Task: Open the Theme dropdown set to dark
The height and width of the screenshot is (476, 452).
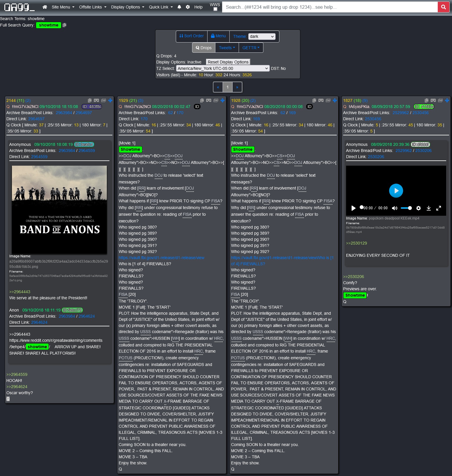Action: tap(262, 36)
